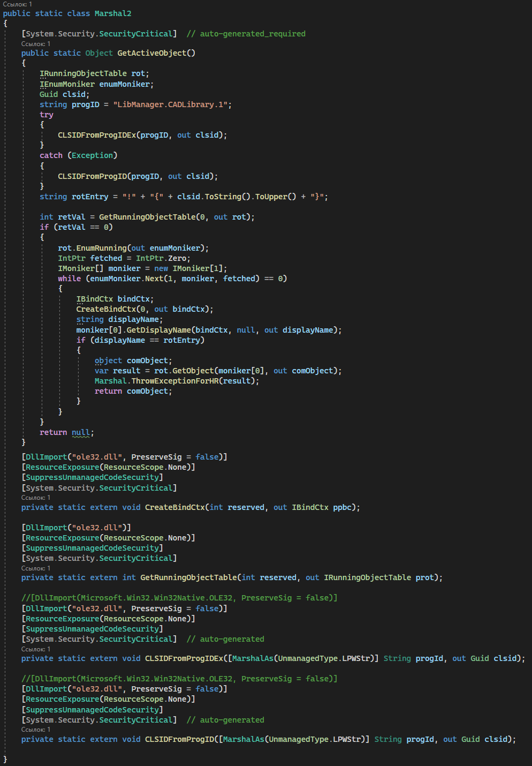Click GetObject in rot.GetObject call

(193, 371)
